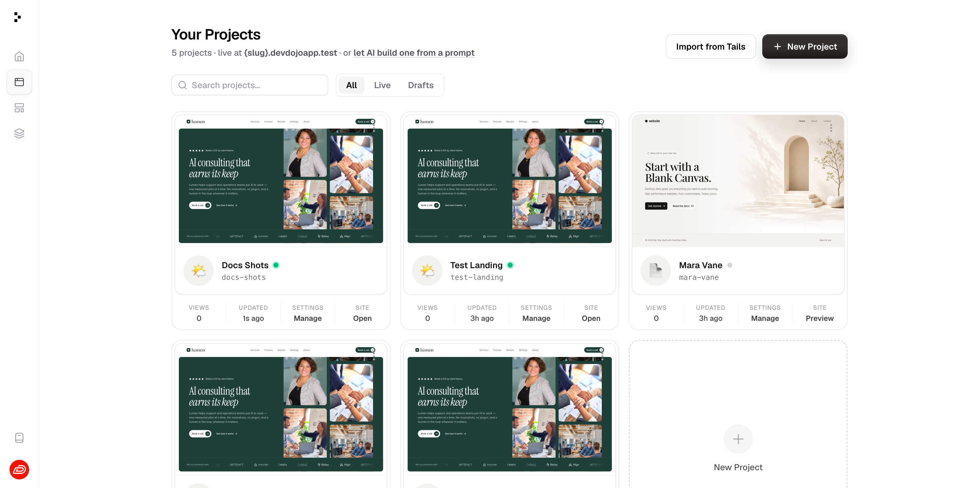Click Import from Tails button

[710, 47]
